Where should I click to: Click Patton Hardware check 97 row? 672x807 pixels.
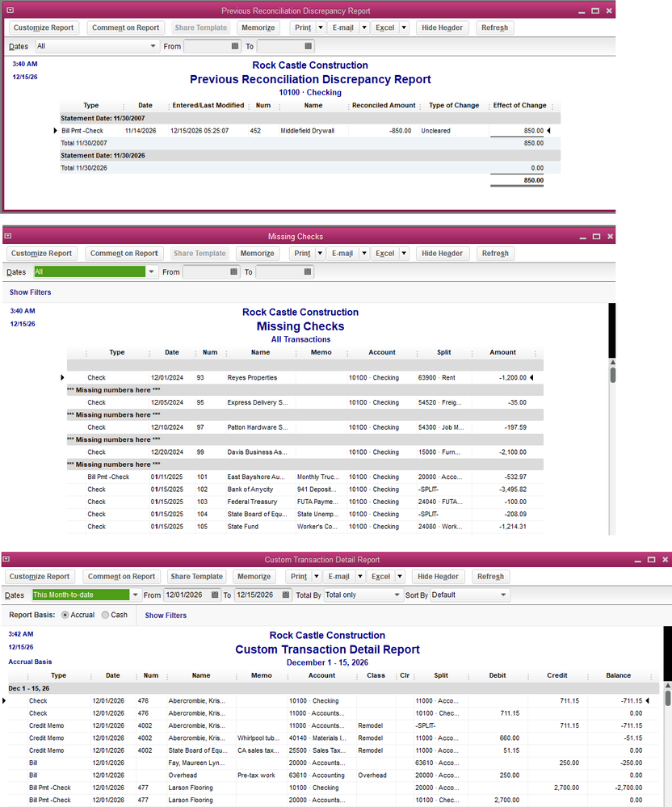point(304,427)
